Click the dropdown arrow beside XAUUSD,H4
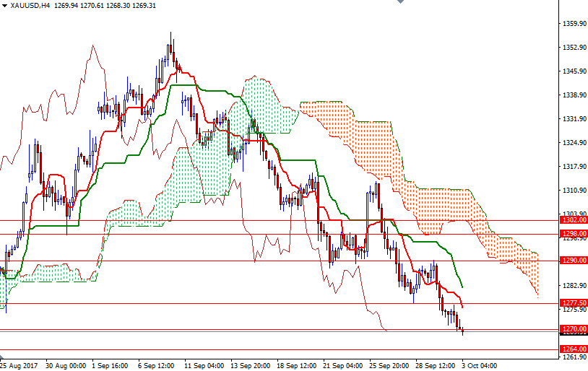This screenshot has height=371, width=588. [4, 6]
